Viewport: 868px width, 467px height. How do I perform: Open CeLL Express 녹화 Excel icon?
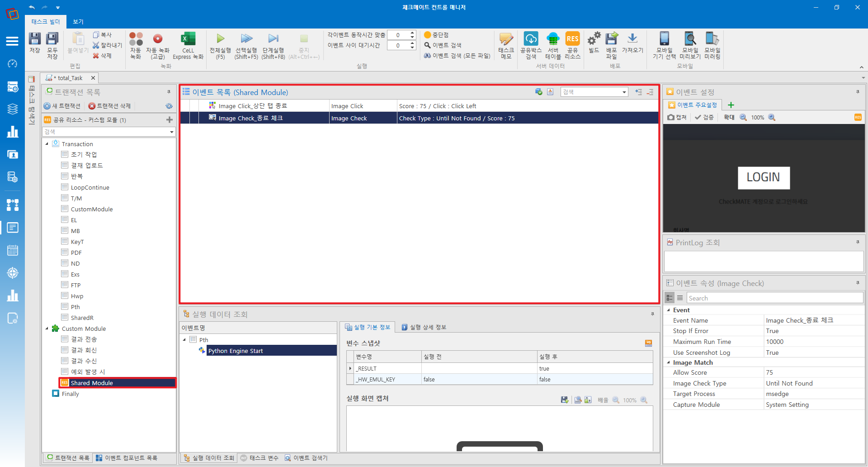(188, 46)
